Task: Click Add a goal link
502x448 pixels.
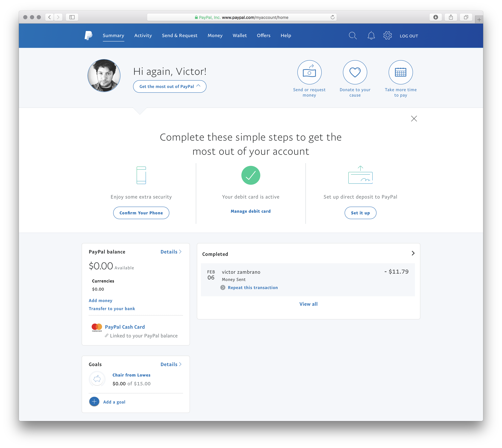Action: pos(114,402)
